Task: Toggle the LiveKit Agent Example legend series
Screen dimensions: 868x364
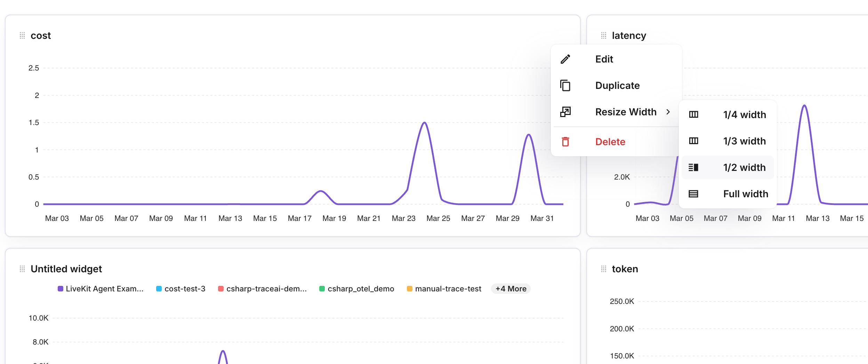Action: 101,289
